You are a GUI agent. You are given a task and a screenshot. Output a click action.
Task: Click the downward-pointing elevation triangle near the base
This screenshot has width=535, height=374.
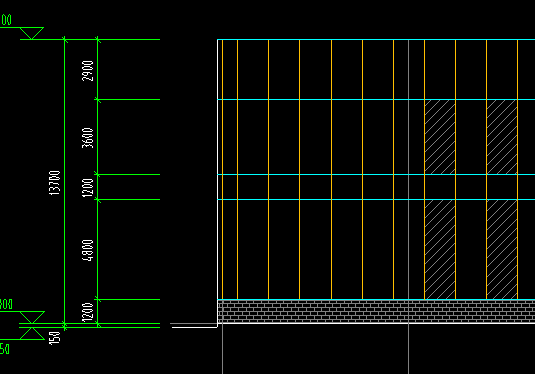(x=32, y=317)
